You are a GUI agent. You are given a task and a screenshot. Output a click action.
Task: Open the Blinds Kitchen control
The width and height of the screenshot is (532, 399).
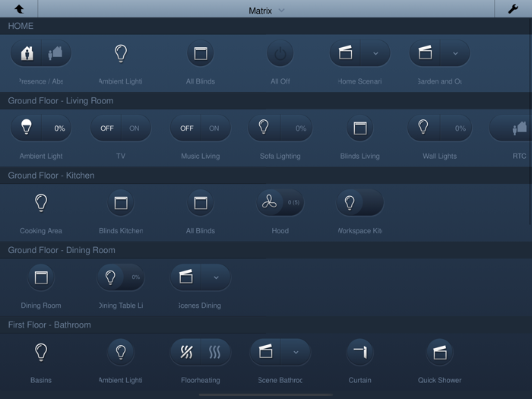click(x=121, y=203)
